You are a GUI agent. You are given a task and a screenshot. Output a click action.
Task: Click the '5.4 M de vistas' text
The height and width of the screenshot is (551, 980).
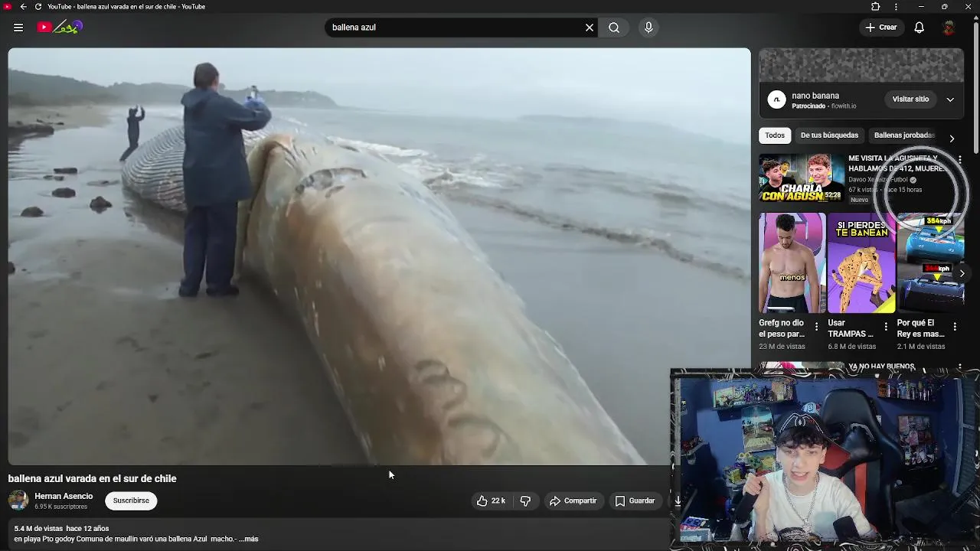coord(38,529)
